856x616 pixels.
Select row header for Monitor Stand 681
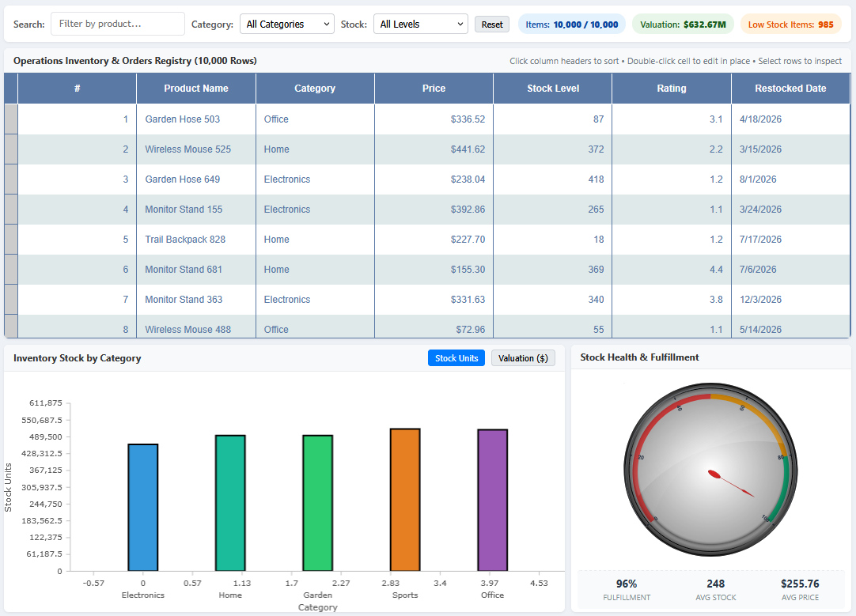[x=11, y=270]
